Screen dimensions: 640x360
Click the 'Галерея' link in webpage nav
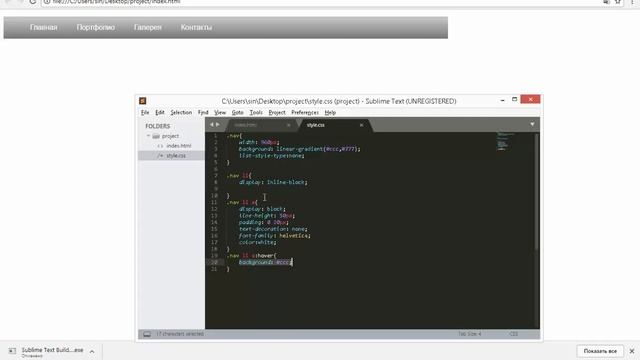point(148,27)
